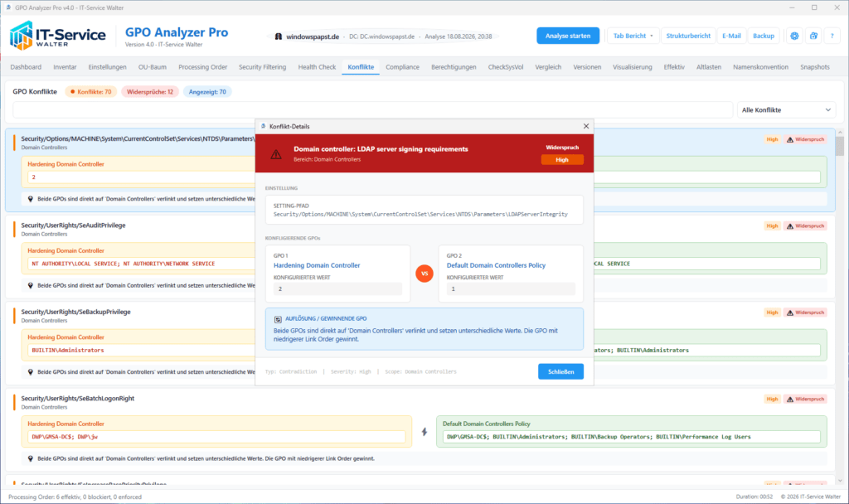The image size is (849, 504).
Task: Click the IT-Service Walter logo
Action: (57, 36)
